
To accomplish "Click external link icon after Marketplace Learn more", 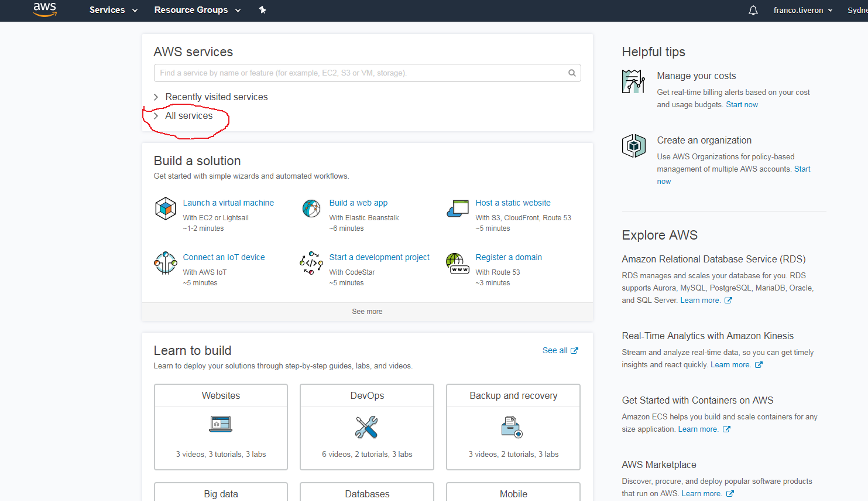I will pyautogui.click(x=730, y=494).
